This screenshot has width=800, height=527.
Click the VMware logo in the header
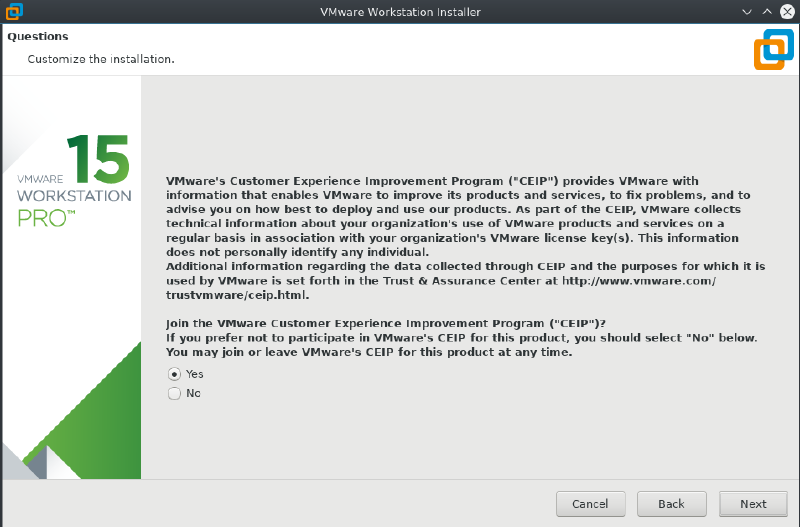click(773, 50)
